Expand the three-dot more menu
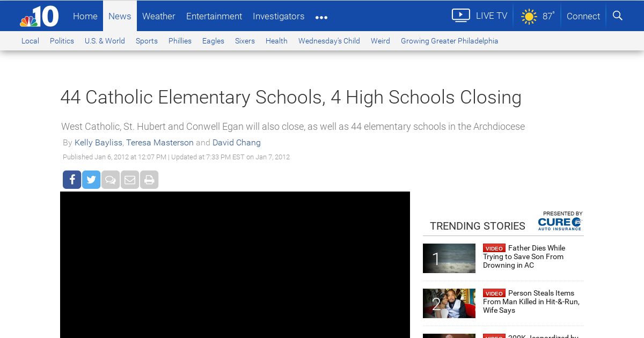This screenshot has height=338, width=644. (321, 18)
